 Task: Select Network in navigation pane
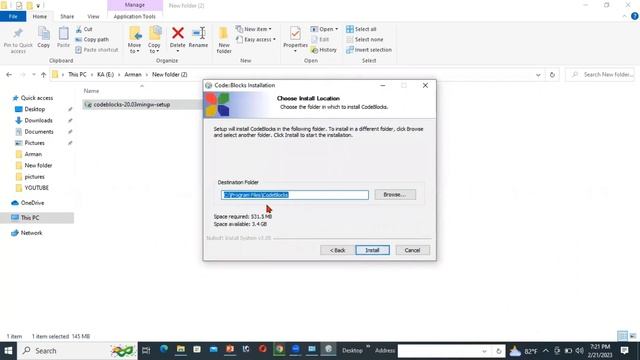pyautogui.click(x=27, y=233)
